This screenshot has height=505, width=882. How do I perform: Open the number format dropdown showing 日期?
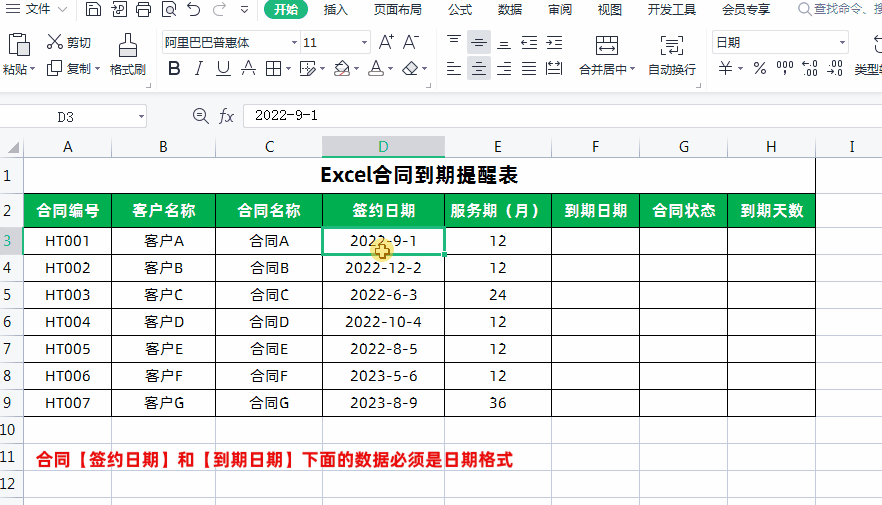click(842, 43)
